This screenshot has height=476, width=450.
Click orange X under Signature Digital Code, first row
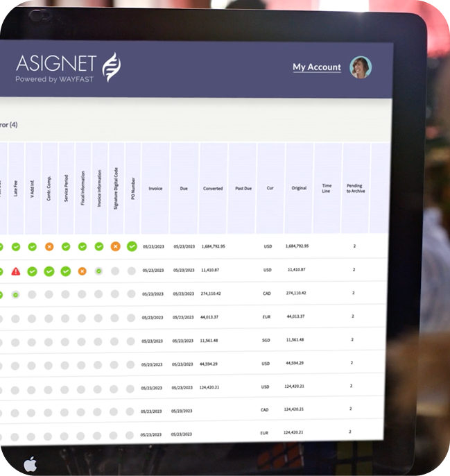point(115,246)
